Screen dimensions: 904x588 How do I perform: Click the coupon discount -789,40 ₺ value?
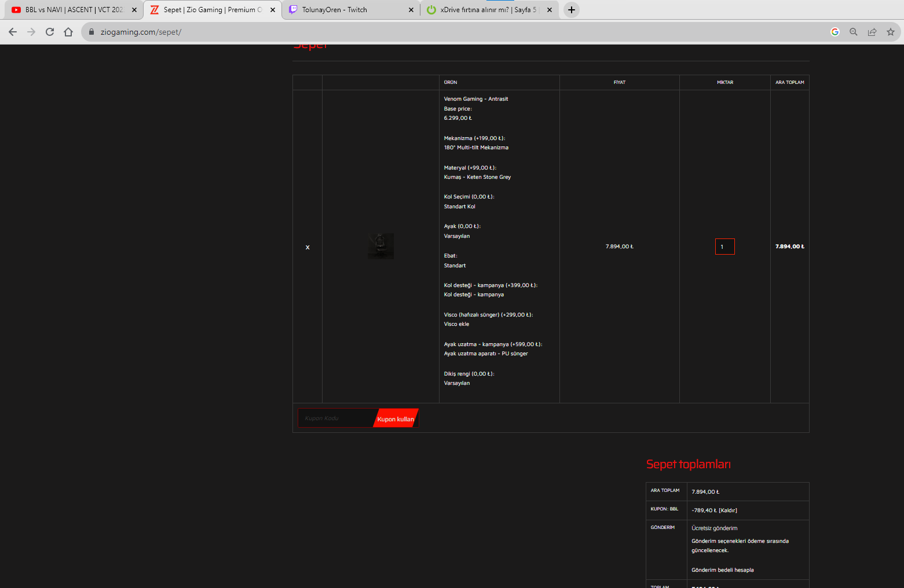pyautogui.click(x=704, y=510)
